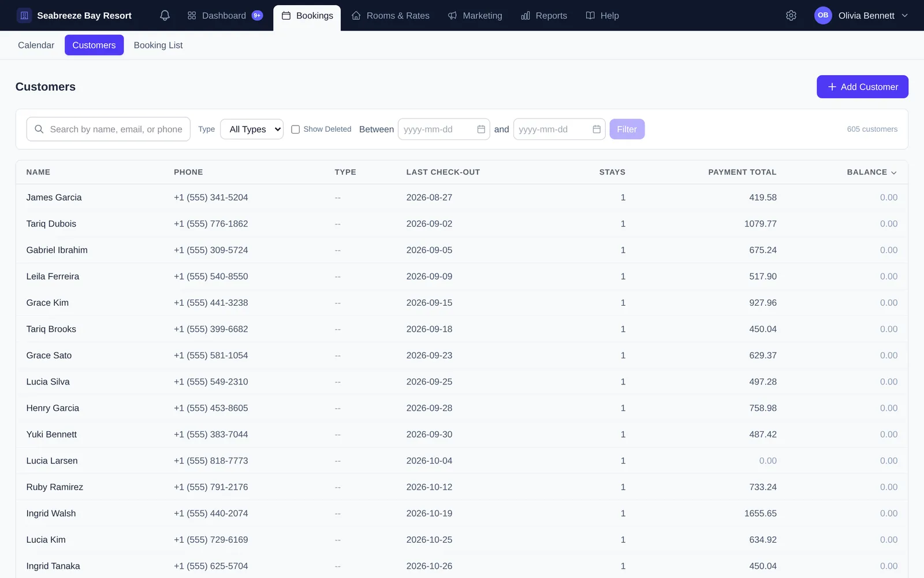Open the Help menu
Viewport: 924px width, 578px height.
tap(602, 16)
